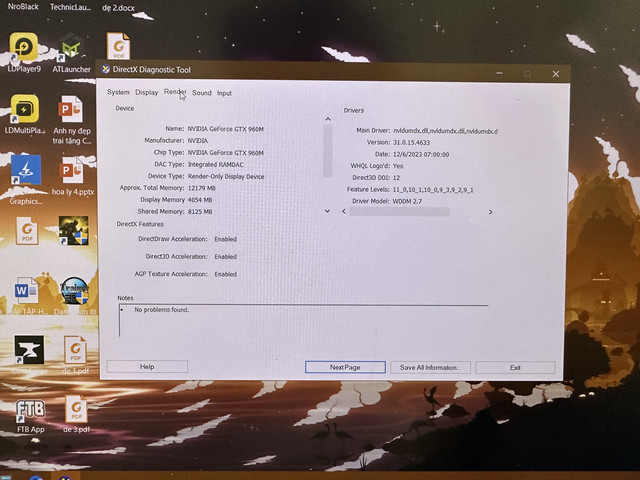The image size is (640, 480).
Task: Open the Sound tab
Action: pos(202,93)
